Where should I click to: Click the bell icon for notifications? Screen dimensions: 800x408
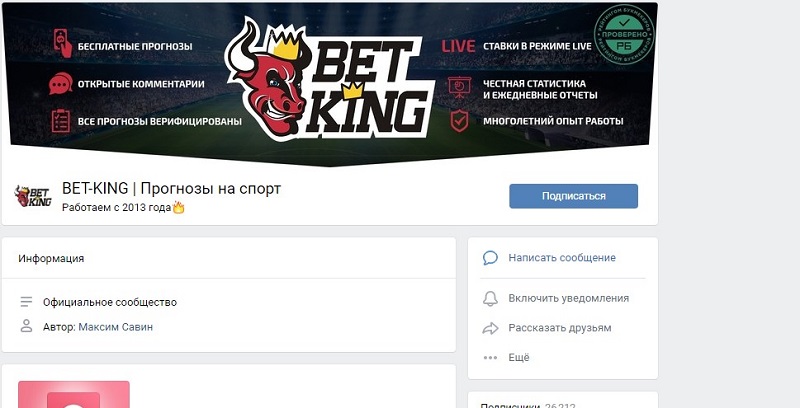click(x=490, y=298)
